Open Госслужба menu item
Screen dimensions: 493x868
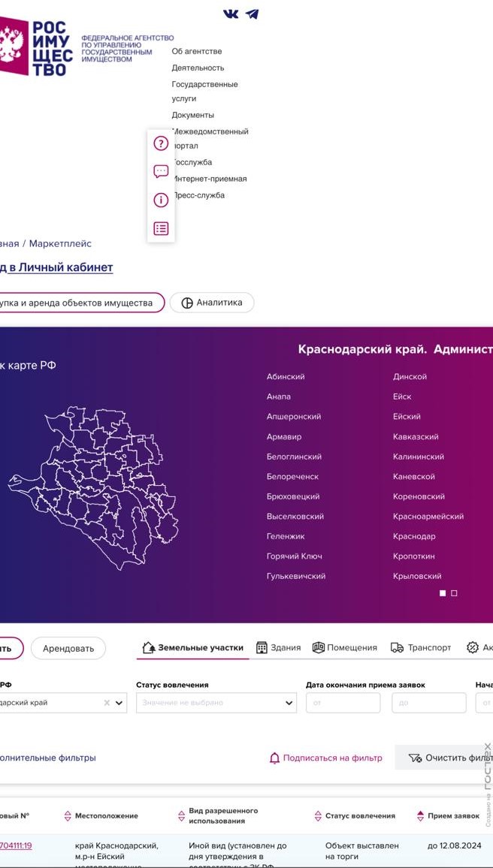pos(192,162)
